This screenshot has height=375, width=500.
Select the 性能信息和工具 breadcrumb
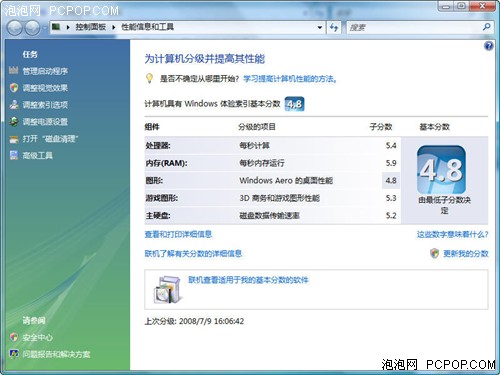click(x=147, y=27)
